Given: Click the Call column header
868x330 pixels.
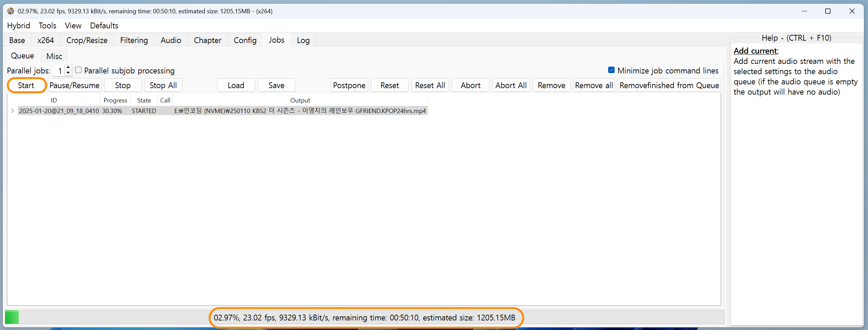Looking at the screenshot, I should point(165,100).
